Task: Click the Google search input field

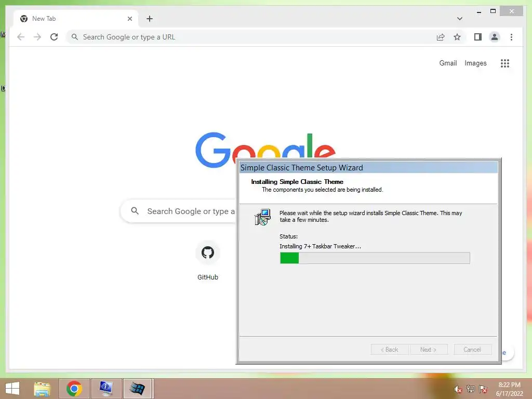Action: (x=178, y=211)
